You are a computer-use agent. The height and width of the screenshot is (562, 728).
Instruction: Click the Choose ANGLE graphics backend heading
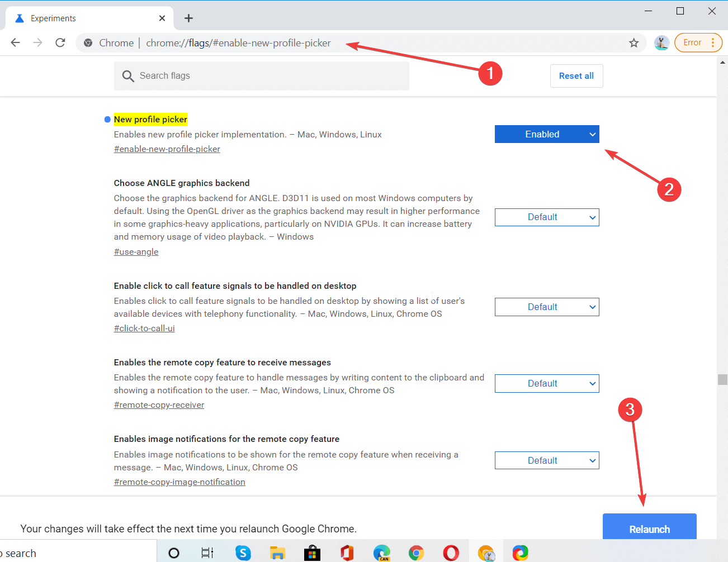(182, 183)
